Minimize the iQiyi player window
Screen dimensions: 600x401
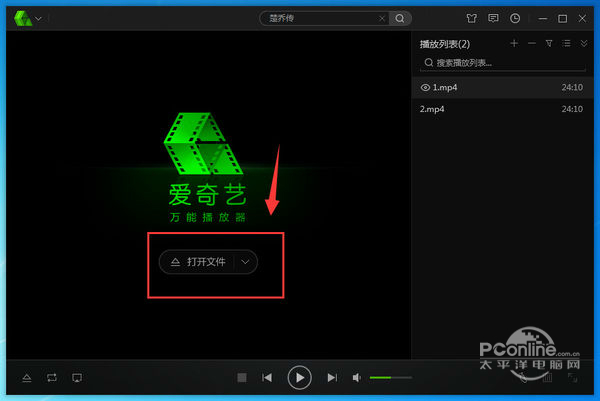coord(542,18)
